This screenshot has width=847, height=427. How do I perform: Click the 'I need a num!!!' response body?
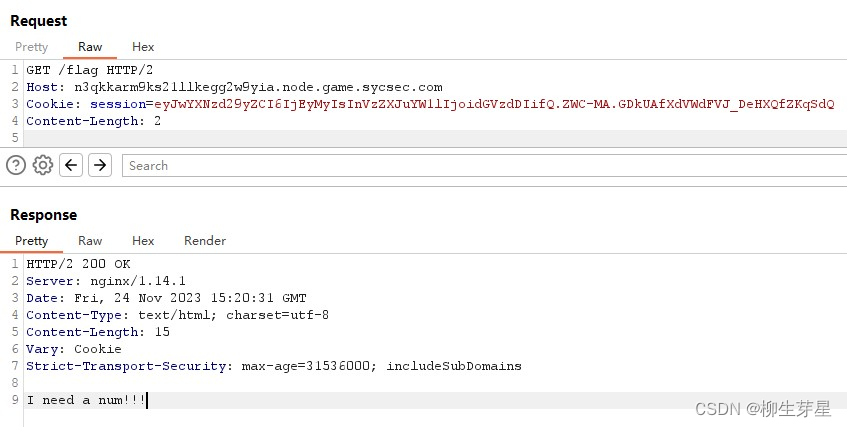click(x=86, y=401)
